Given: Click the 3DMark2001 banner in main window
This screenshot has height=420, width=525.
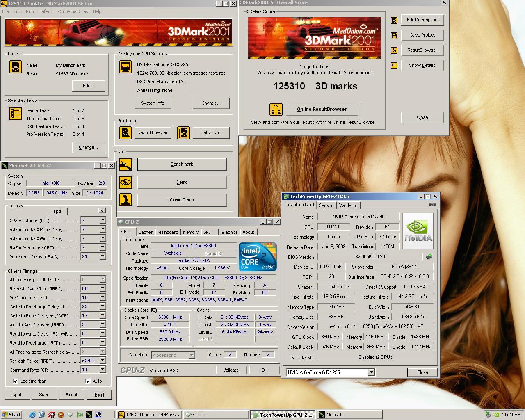Looking at the screenshot, I should point(119,32).
